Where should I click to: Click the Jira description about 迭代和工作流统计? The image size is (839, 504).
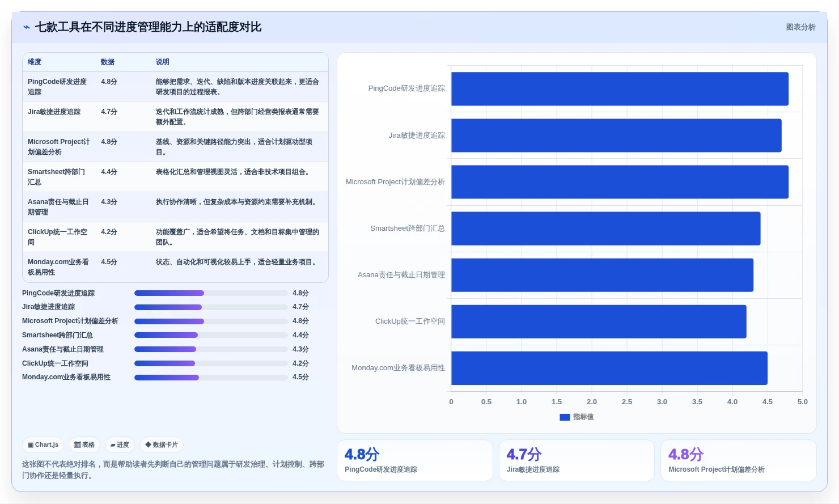pyautogui.click(x=238, y=117)
